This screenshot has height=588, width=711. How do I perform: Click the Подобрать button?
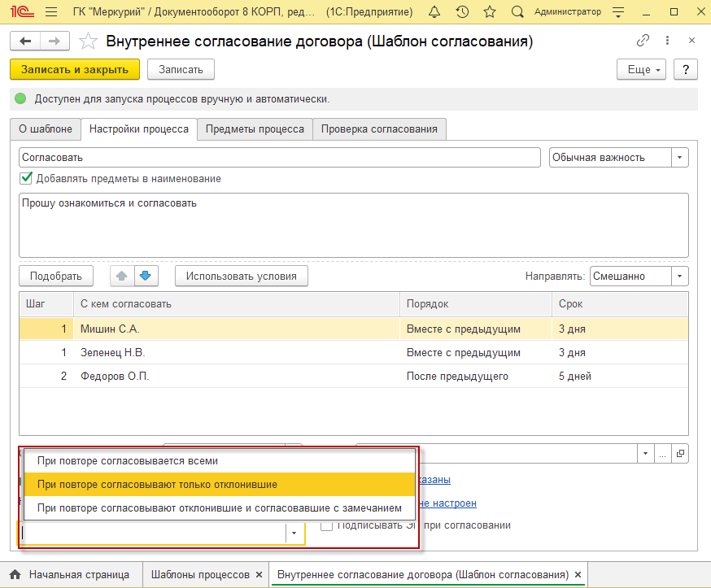[x=56, y=276]
